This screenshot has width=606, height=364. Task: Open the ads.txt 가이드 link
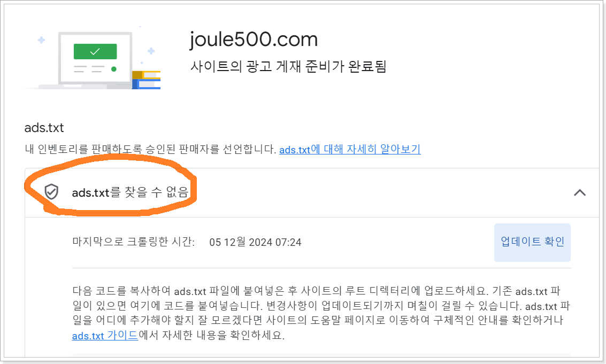pos(105,335)
